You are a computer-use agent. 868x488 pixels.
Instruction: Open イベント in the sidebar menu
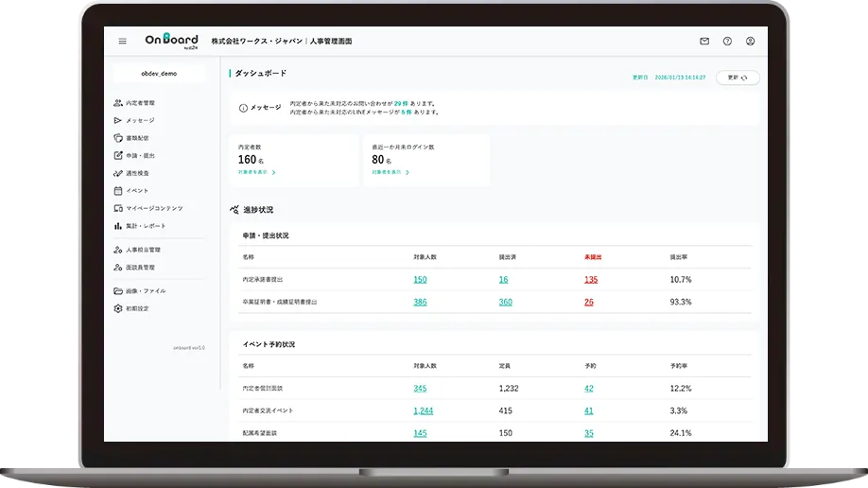(137, 191)
